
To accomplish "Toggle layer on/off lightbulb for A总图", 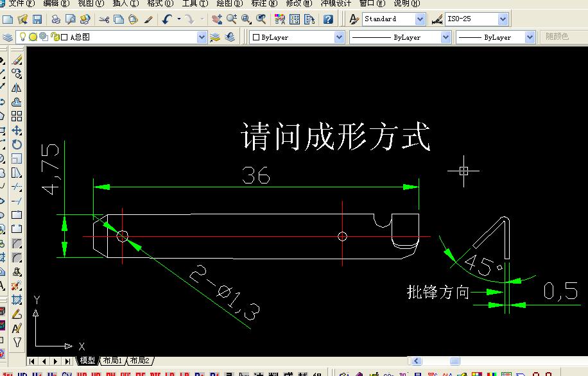I will [x=22, y=37].
